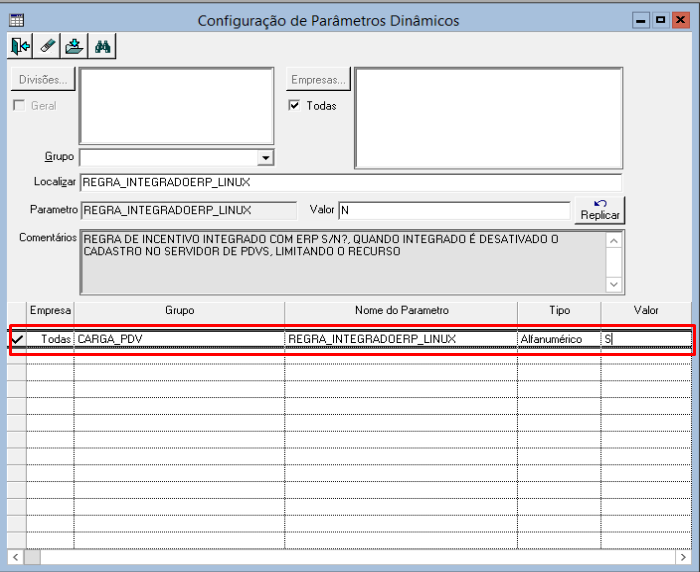Select the CARGA_PDV cell
700x572 pixels.
click(179, 339)
